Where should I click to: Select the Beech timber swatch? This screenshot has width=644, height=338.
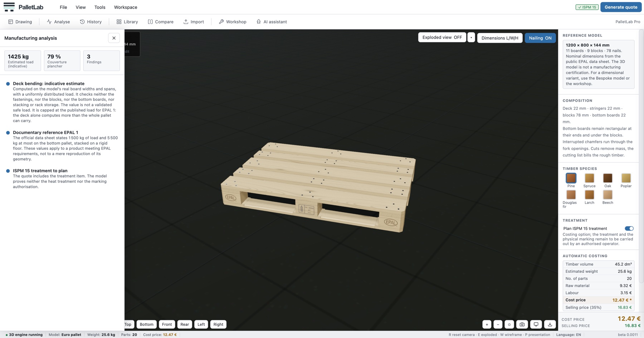click(608, 195)
